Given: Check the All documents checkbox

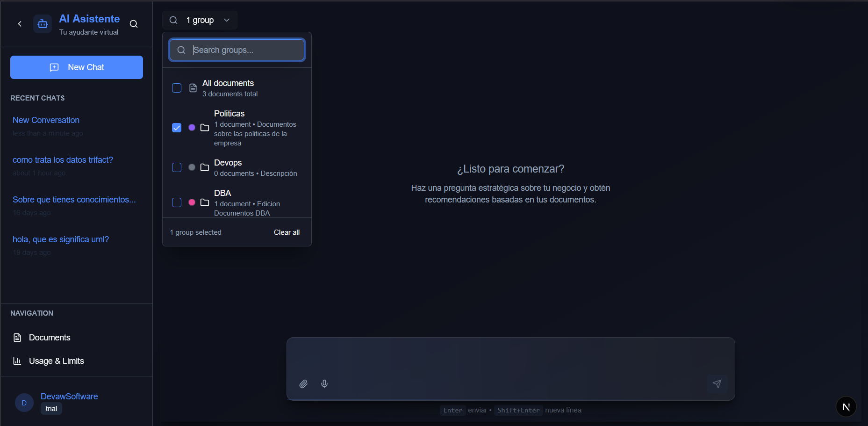Looking at the screenshot, I should [x=177, y=88].
